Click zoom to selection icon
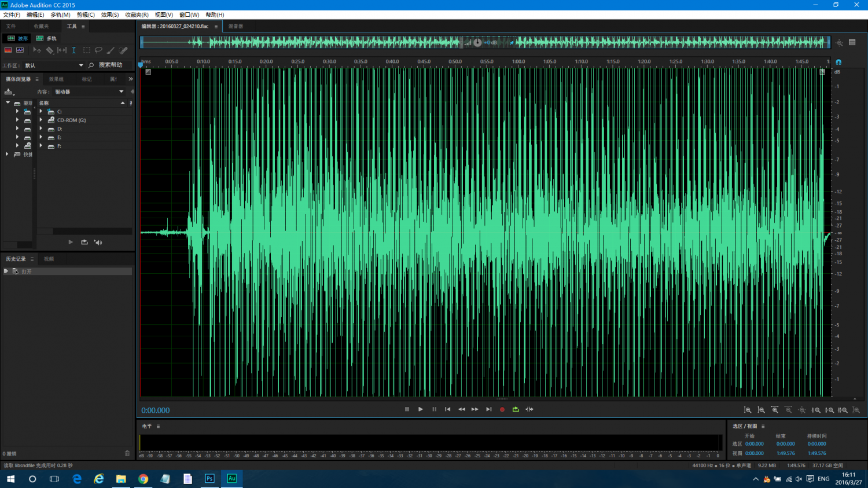The width and height of the screenshot is (868, 488). 843,410
